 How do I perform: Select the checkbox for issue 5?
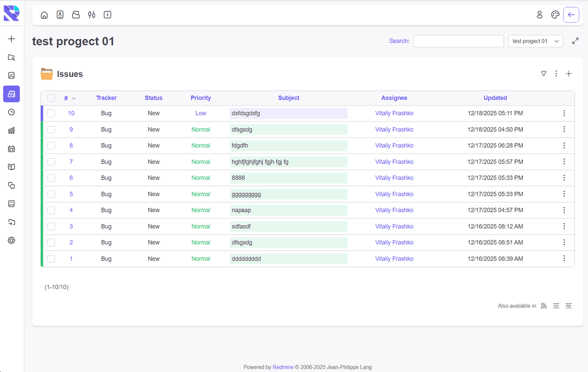coord(51,194)
